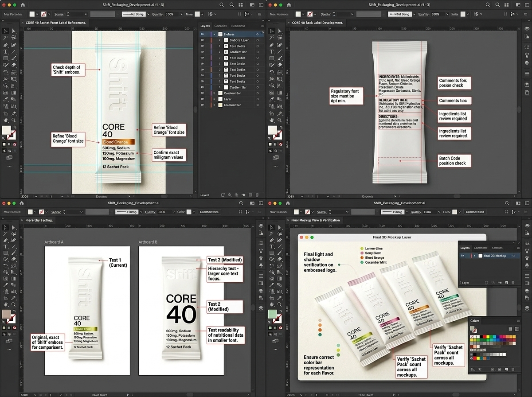Select CORE 40 Back Label Development tab
Viewport: 532px width, 397px height.
point(317,22)
